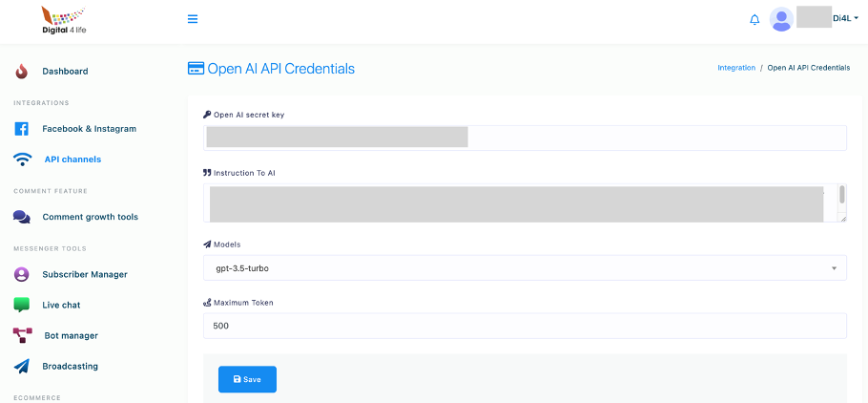Open the Models dropdown
Viewport: 868px width, 403px height.
(x=525, y=268)
